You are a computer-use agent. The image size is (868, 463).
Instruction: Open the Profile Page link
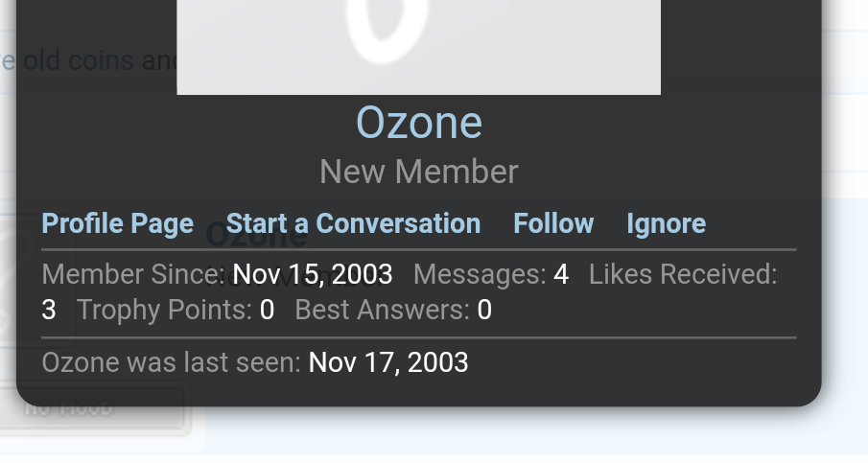pyautogui.click(x=118, y=223)
